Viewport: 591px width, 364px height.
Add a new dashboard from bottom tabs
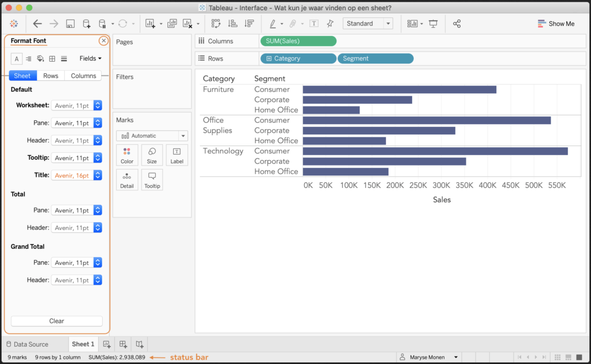point(123,344)
